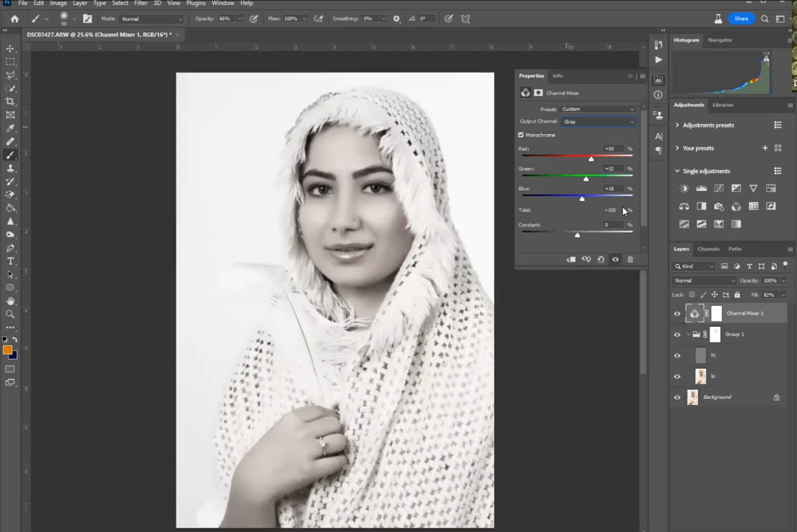
Task: Hide the Background layer
Action: [677, 397]
